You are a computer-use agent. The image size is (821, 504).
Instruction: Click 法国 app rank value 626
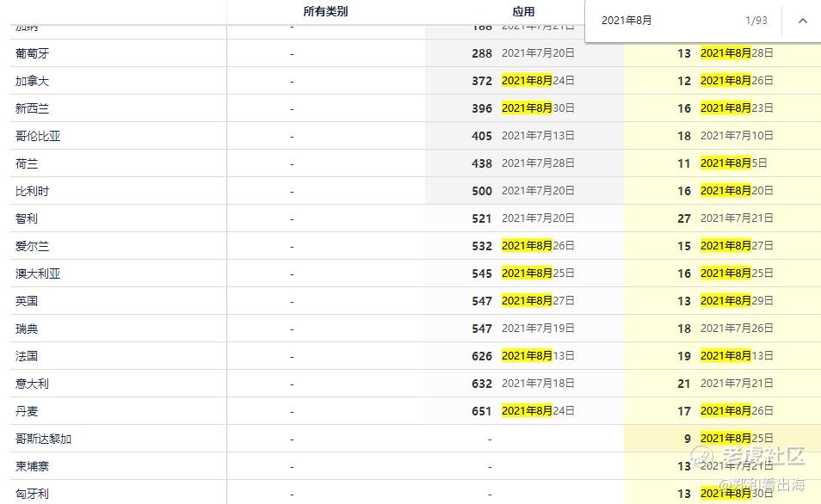(482, 356)
